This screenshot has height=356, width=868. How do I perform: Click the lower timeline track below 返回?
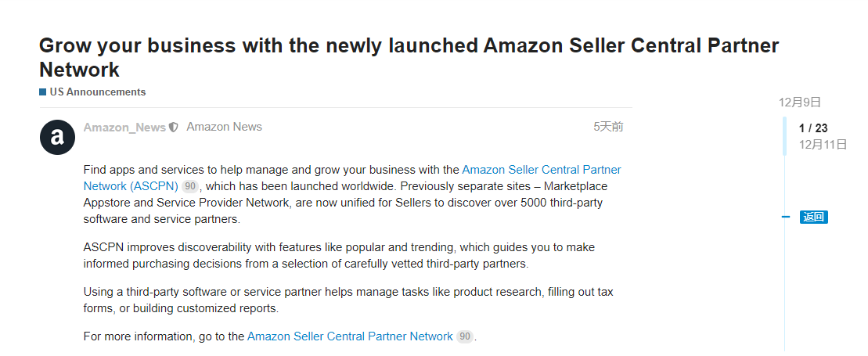pyautogui.click(x=785, y=289)
